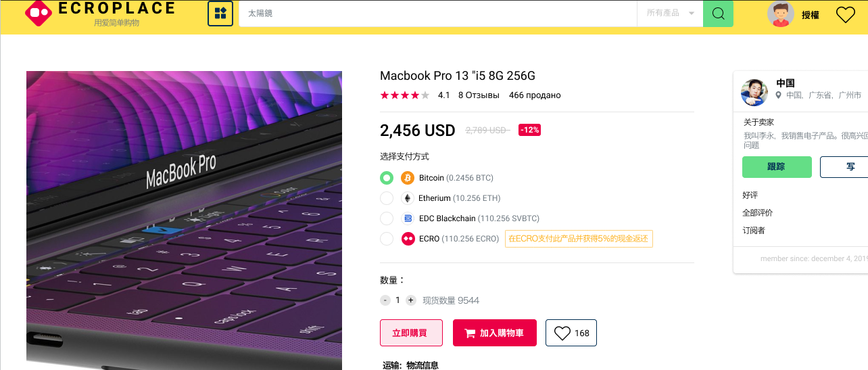Open the header wishlist heart icon
Screen dimensions: 868x370
846,14
